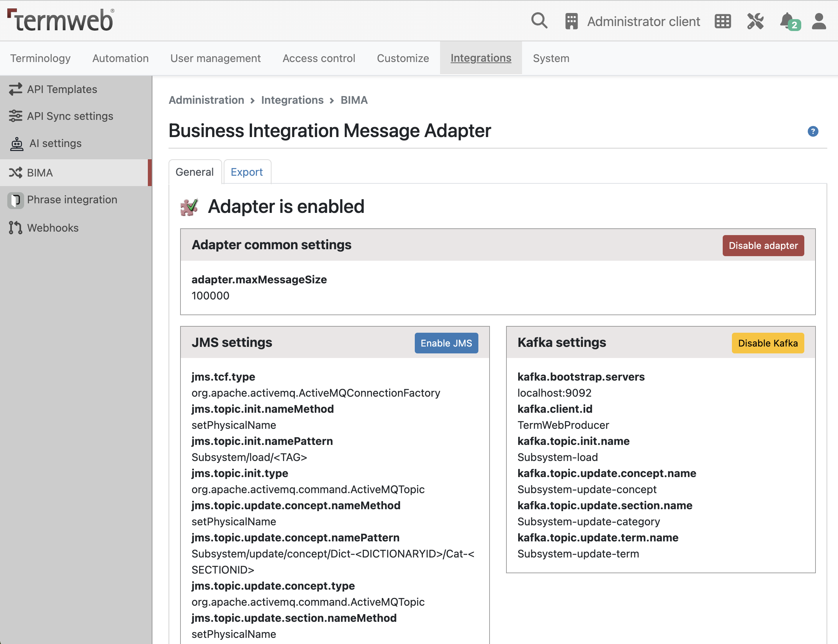Open the apps grid icon

723,21
